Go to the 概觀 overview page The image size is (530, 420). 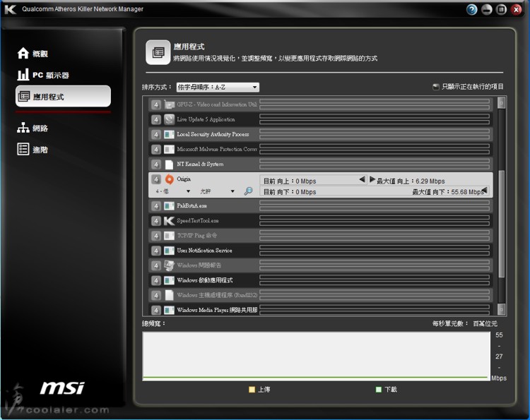tap(33, 54)
